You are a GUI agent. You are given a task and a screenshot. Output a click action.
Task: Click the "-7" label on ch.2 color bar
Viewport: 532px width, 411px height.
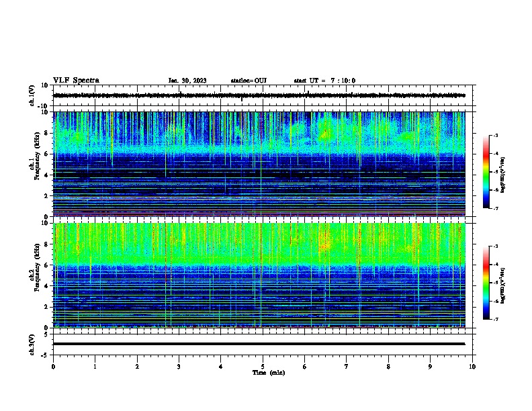point(495,320)
